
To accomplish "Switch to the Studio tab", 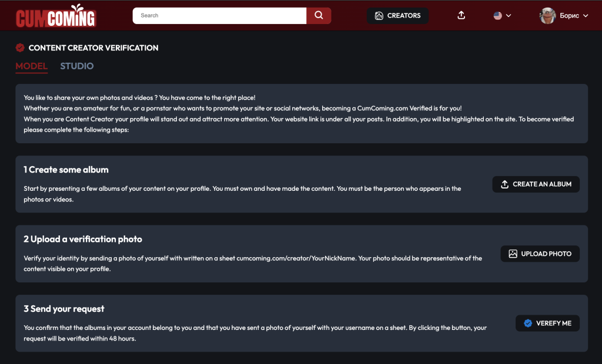I will [x=77, y=66].
